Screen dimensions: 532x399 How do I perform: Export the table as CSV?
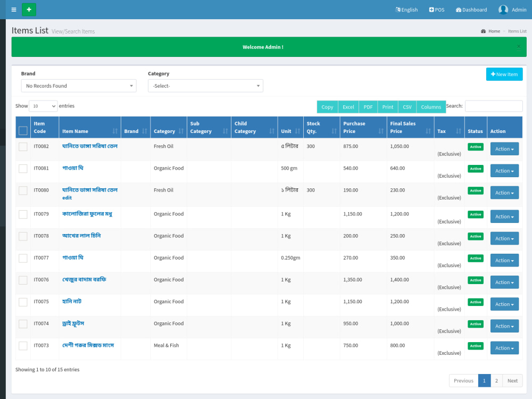(407, 107)
